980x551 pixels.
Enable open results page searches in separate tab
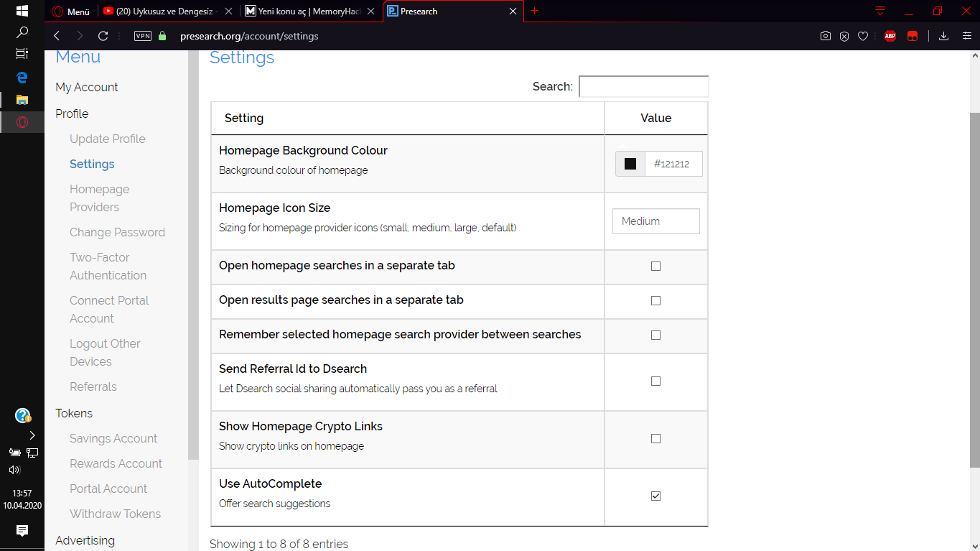[x=655, y=300]
